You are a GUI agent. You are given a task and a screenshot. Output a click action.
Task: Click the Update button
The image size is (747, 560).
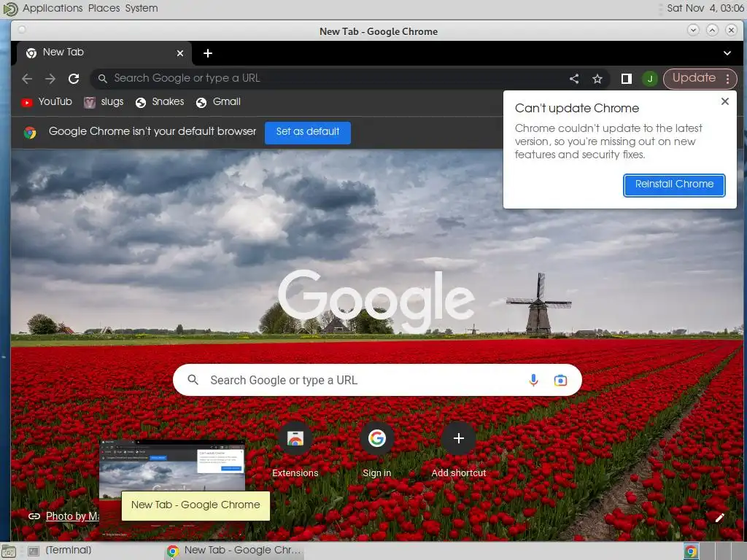tap(694, 78)
